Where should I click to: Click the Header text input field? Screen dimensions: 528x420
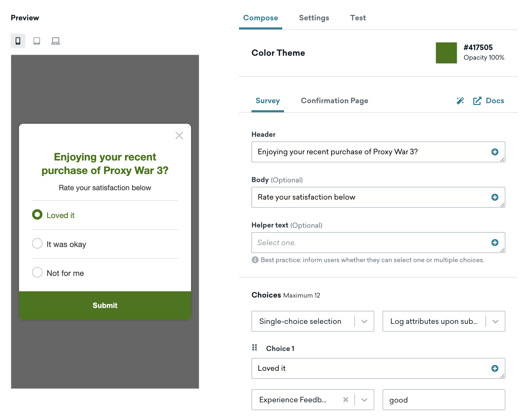[378, 152]
